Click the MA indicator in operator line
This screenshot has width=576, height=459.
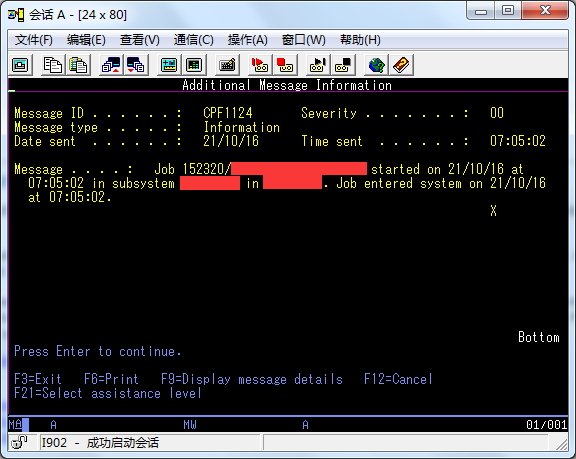15,425
